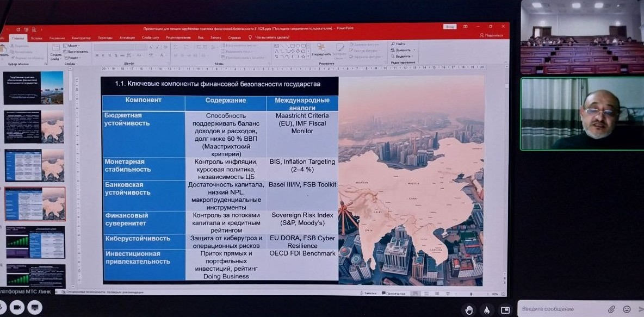Switch to the Анимация tab

[x=127, y=38]
